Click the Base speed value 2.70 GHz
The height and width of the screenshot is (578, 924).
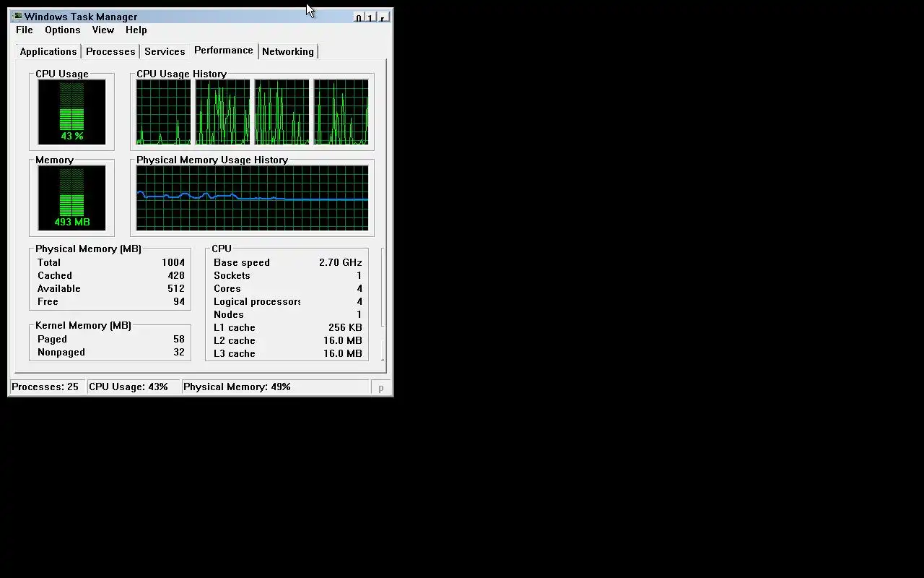point(341,262)
